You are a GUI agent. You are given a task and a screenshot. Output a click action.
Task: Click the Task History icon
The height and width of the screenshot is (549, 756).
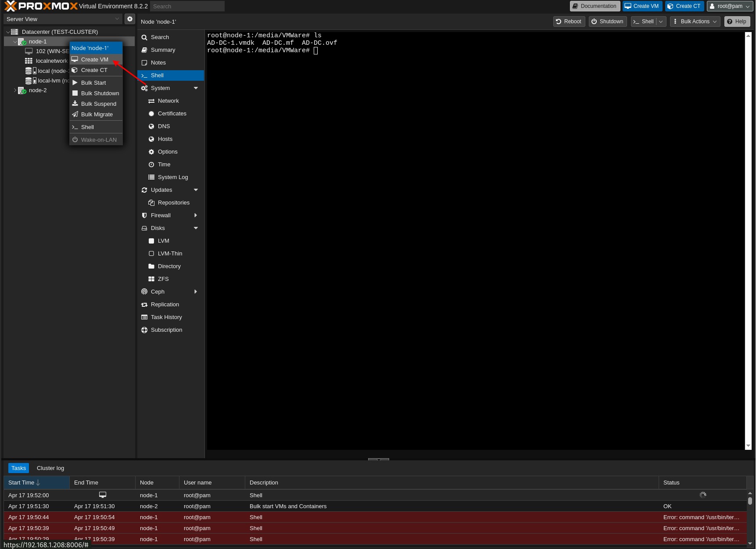tap(144, 317)
